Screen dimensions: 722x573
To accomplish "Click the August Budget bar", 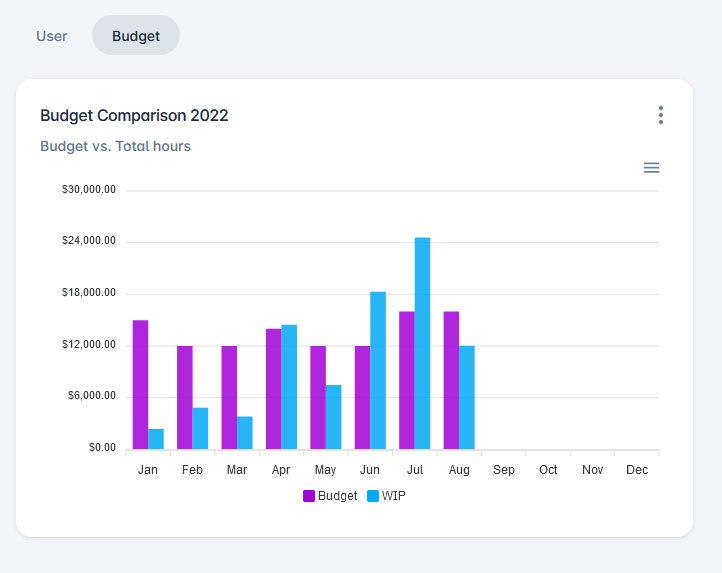I will [x=451, y=380].
